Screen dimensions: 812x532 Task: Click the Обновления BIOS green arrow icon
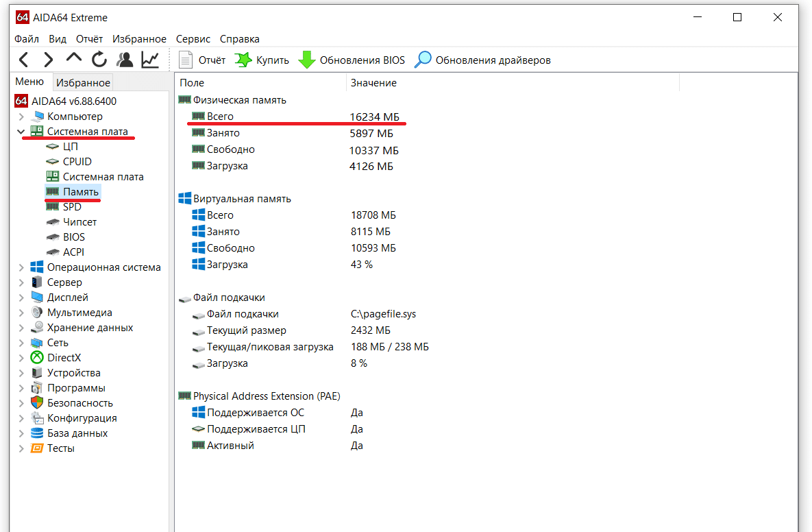tap(307, 60)
